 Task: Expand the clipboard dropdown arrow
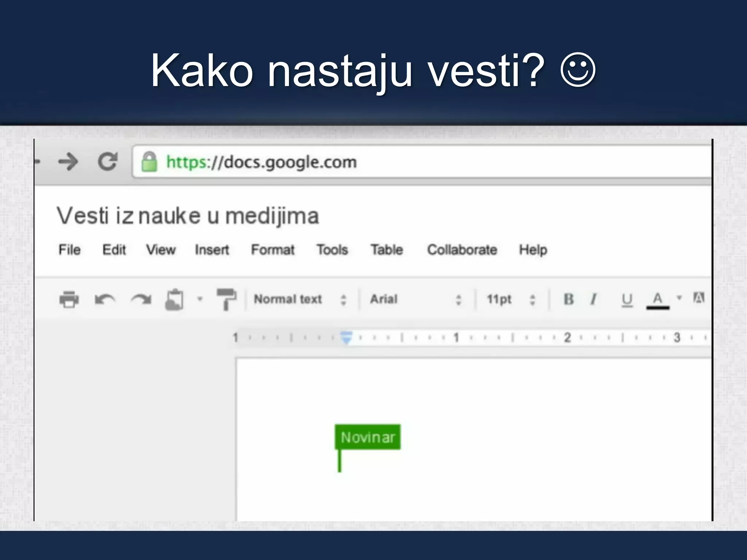coord(200,299)
